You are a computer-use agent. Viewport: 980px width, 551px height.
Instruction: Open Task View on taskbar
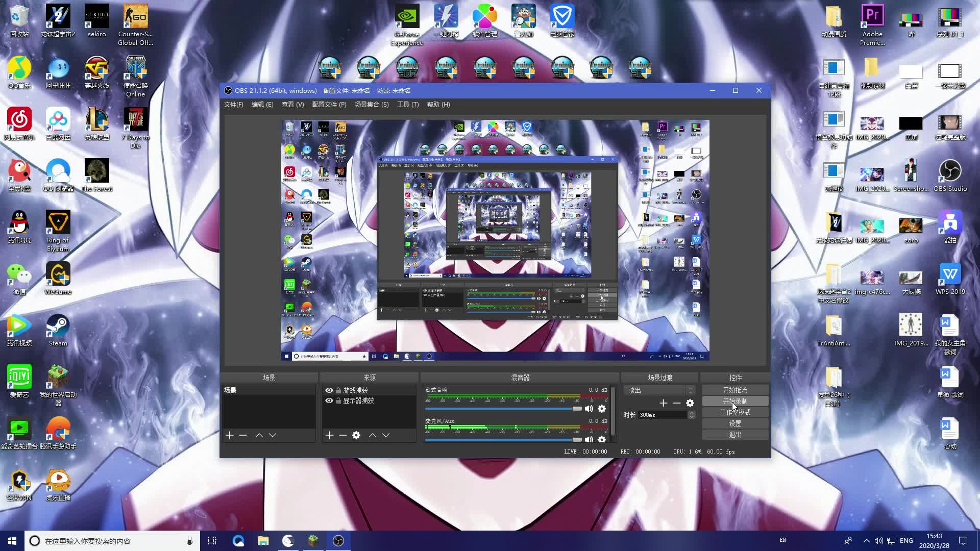point(212,541)
